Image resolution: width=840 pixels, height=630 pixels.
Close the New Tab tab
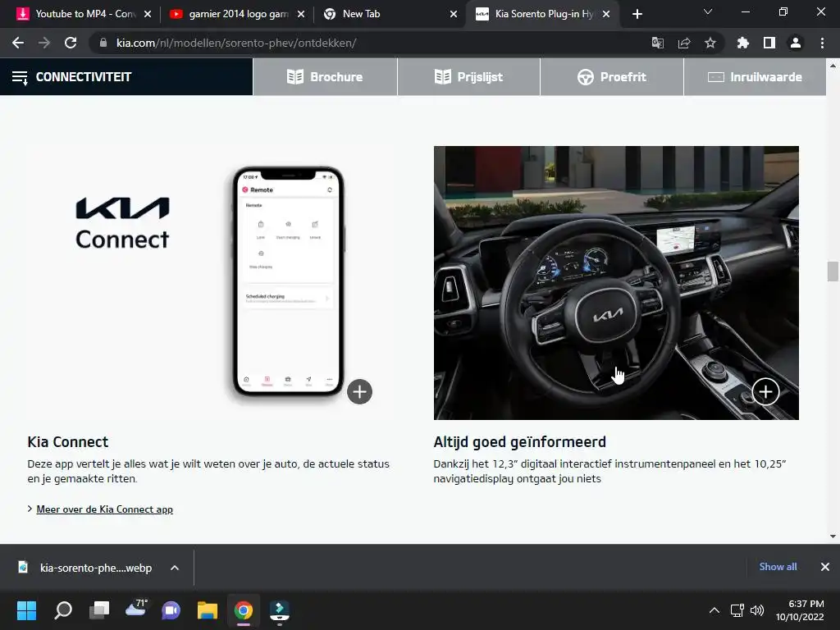pos(454,14)
